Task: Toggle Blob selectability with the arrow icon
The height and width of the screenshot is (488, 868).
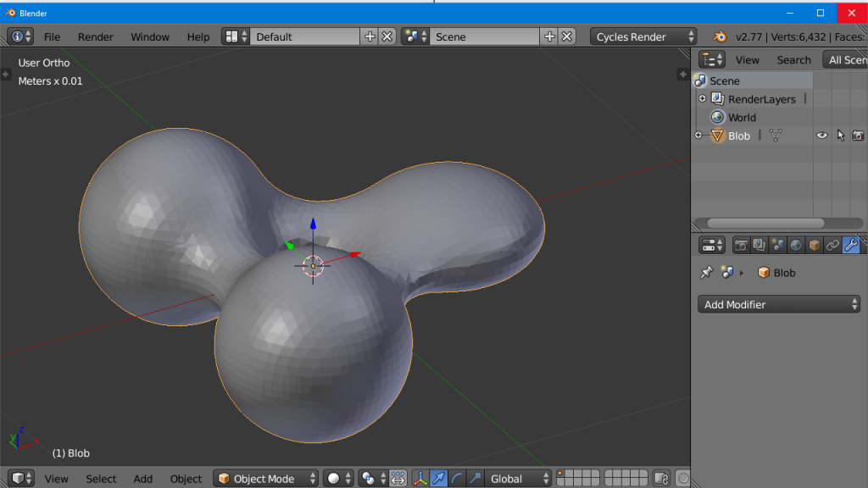Action: [x=840, y=135]
